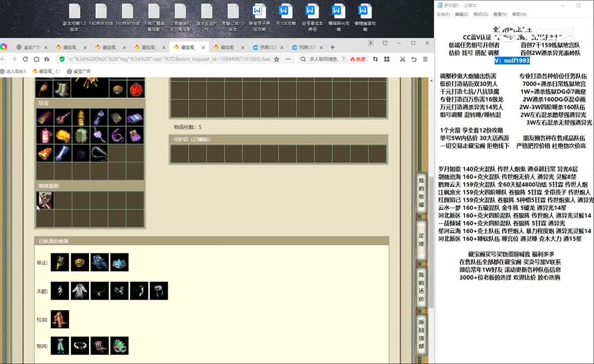Screen dimensions: 594x364
Task: Click the bookmark star beside home icon
Action: (47, 59)
